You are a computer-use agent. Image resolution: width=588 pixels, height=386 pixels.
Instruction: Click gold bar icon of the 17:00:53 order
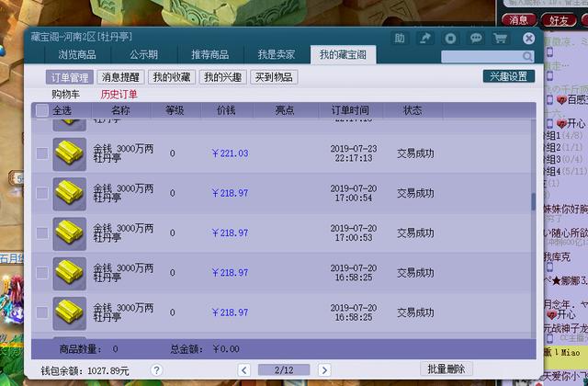(x=70, y=233)
